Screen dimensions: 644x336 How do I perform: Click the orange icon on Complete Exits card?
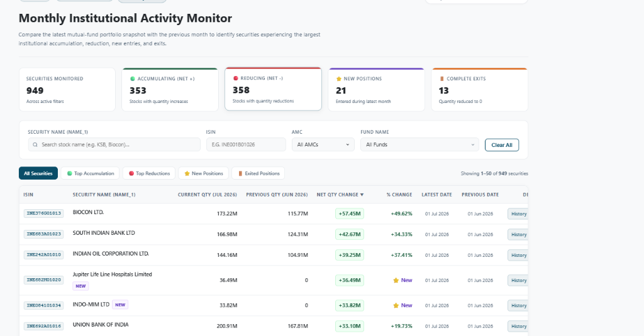click(x=442, y=79)
